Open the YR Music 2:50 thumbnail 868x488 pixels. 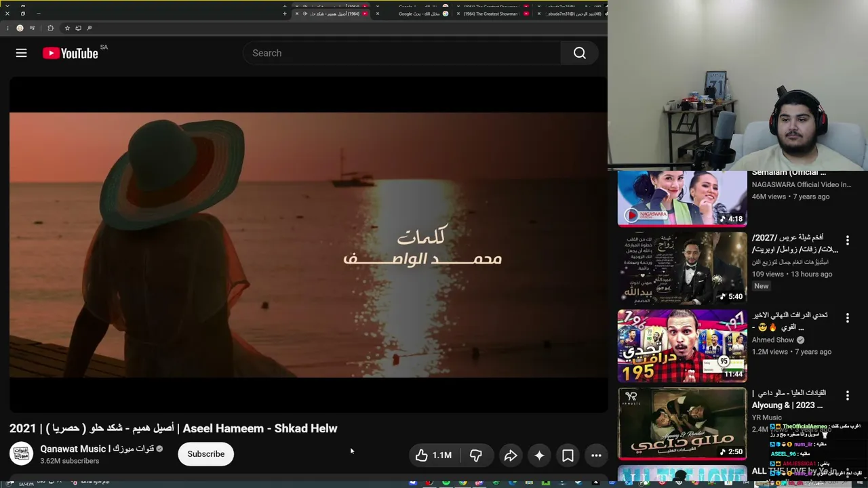pyautogui.click(x=682, y=424)
